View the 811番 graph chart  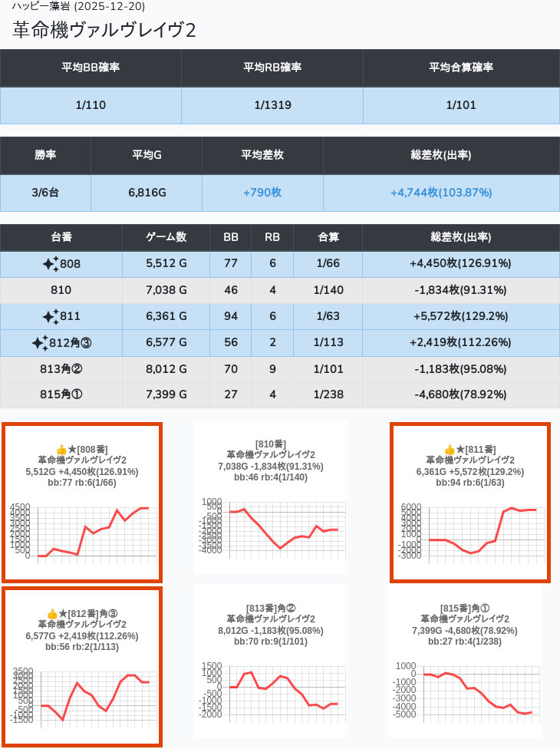[469, 531]
